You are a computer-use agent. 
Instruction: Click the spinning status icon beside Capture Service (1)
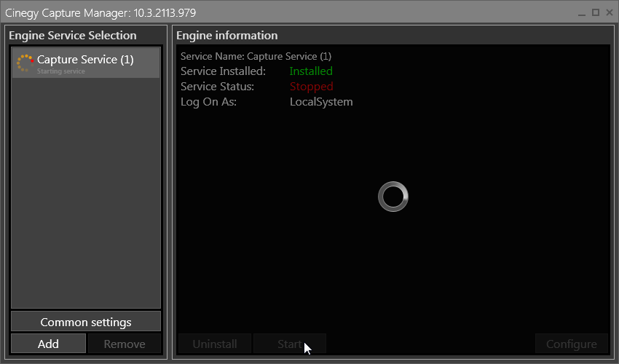tap(25, 63)
